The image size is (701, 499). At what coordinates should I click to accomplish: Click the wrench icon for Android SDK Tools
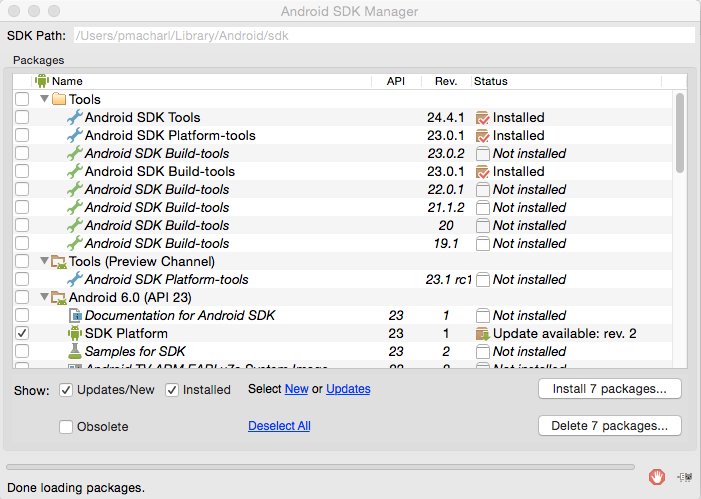click(74, 118)
